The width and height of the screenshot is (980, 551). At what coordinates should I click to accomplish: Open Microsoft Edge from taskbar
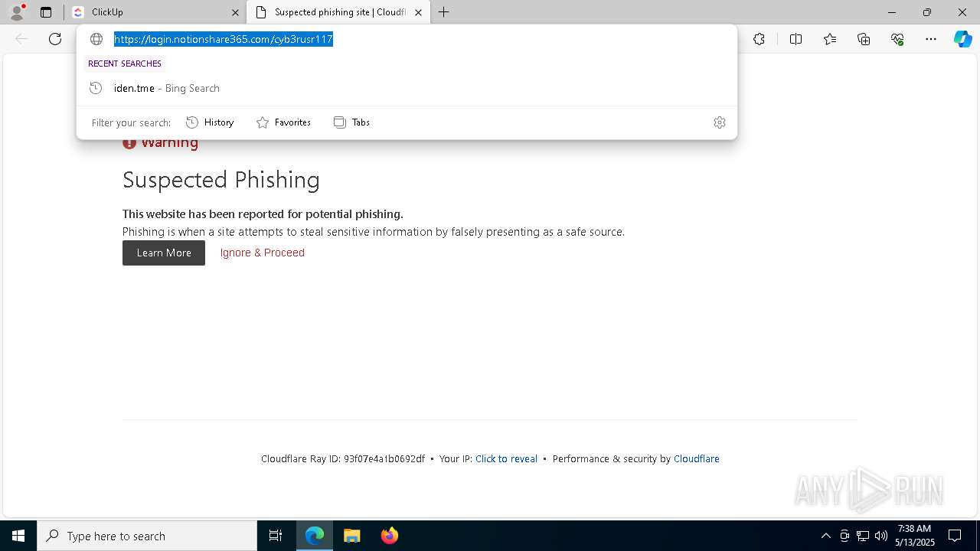[x=315, y=536]
